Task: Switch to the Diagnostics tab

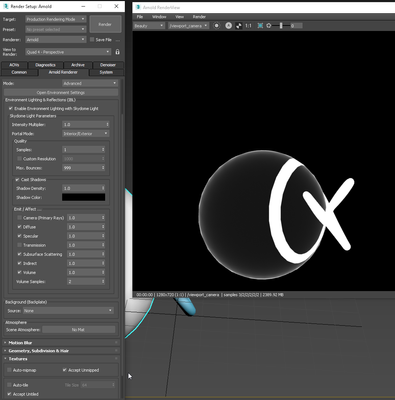Action: click(x=45, y=65)
